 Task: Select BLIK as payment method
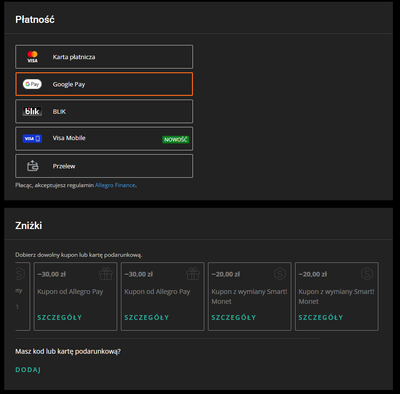coord(104,111)
